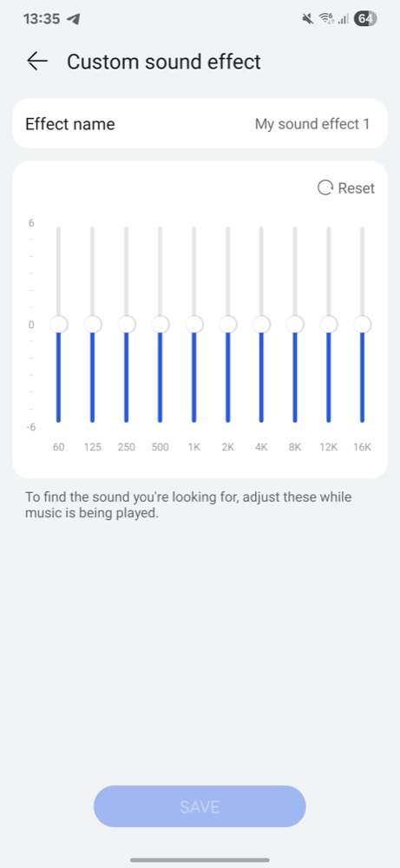The width and height of the screenshot is (400, 868).
Task: Click the 250 Hz slider knob
Action: point(126,325)
